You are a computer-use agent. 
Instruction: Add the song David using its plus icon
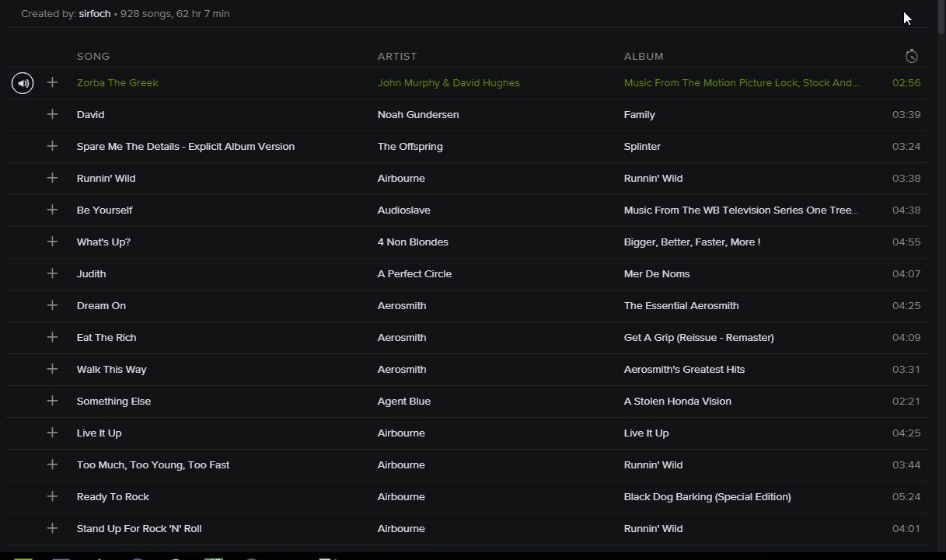coord(52,114)
